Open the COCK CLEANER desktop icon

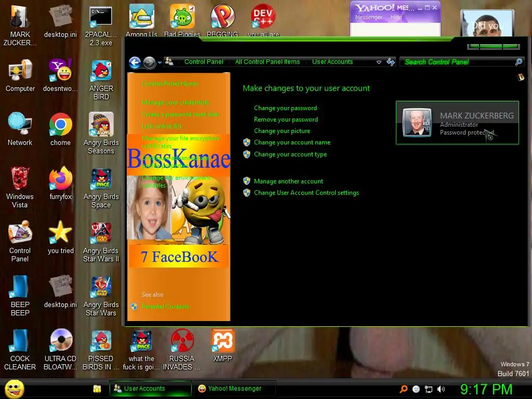pos(20,350)
